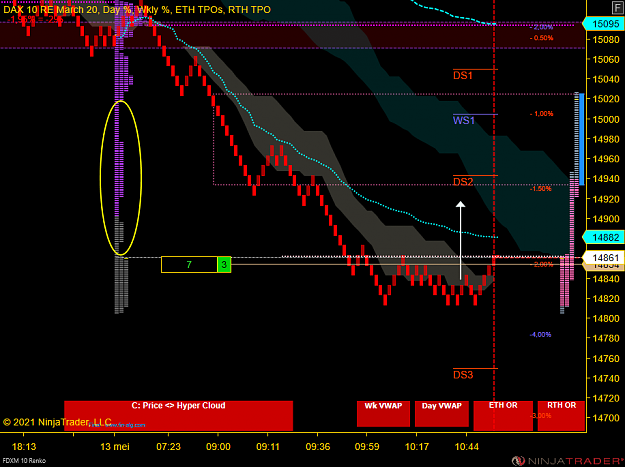Click the 10:17 time axis label
Image resolution: width=625 pixels, height=467 pixels.
click(417, 447)
